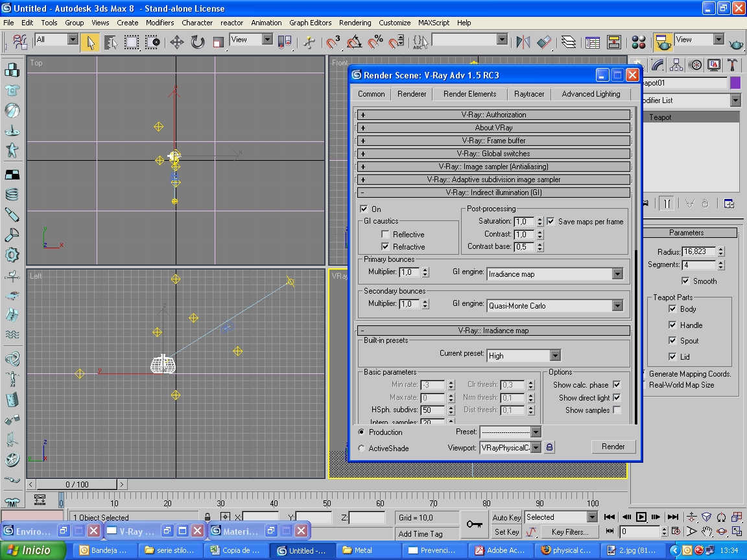Switch to Raytracer tab
Image resolution: width=747 pixels, height=560 pixels.
(x=529, y=94)
